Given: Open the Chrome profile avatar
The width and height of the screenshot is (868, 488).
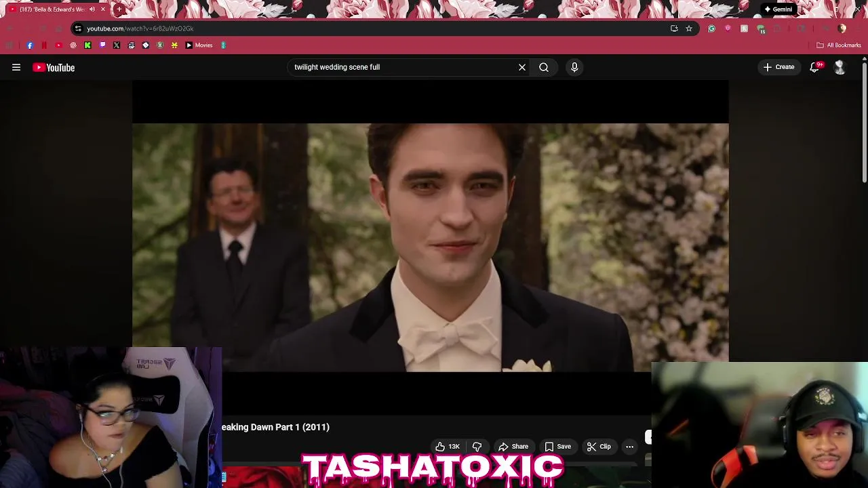Looking at the screenshot, I should coord(842,28).
